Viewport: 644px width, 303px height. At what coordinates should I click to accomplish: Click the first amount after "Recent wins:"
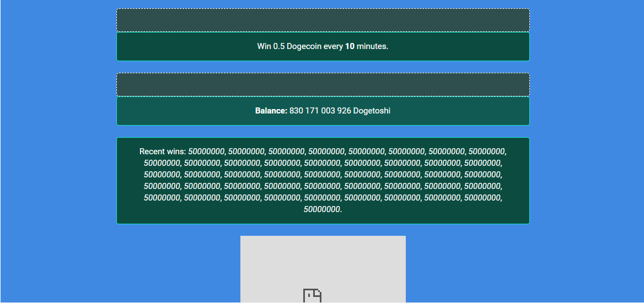tap(207, 151)
